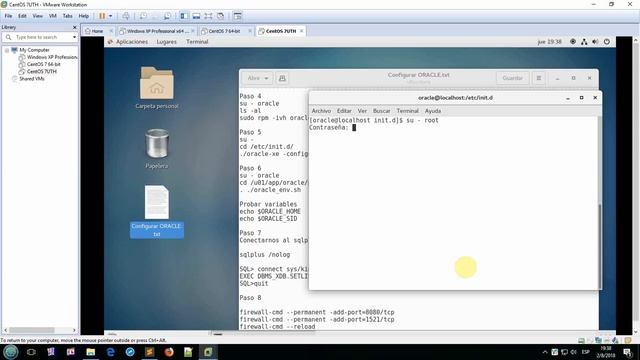
Task: Open the Abrir dropdown in gedit window
Action: 258,78
